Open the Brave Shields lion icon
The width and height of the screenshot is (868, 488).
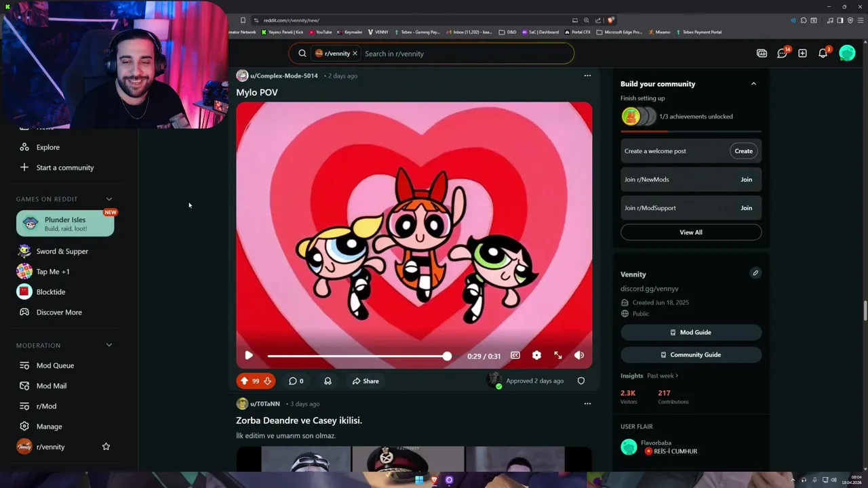click(x=611, y=20)
